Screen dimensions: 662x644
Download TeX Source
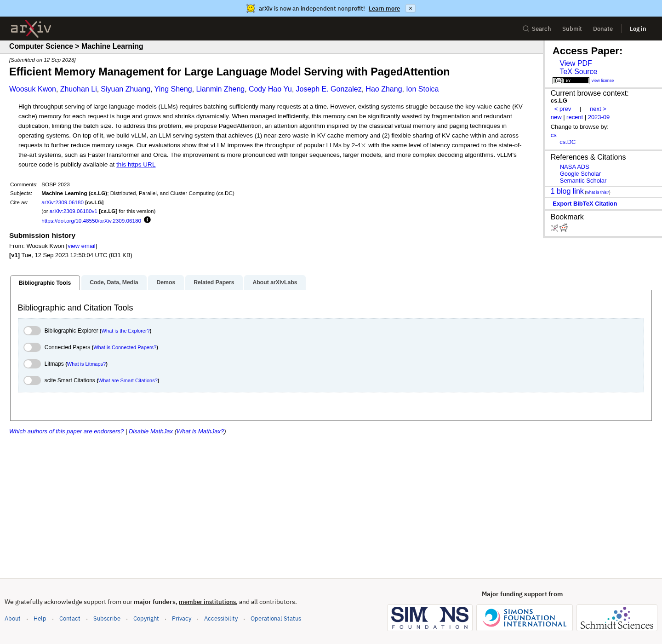pyautogui.click(x=578, y=71)
